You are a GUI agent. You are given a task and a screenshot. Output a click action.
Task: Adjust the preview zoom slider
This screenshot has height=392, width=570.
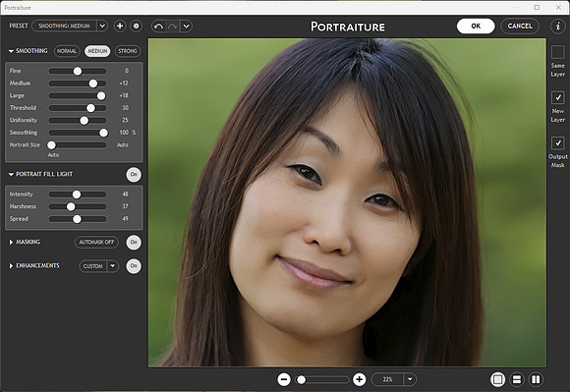pyautogui.click(x=322, y=379)
